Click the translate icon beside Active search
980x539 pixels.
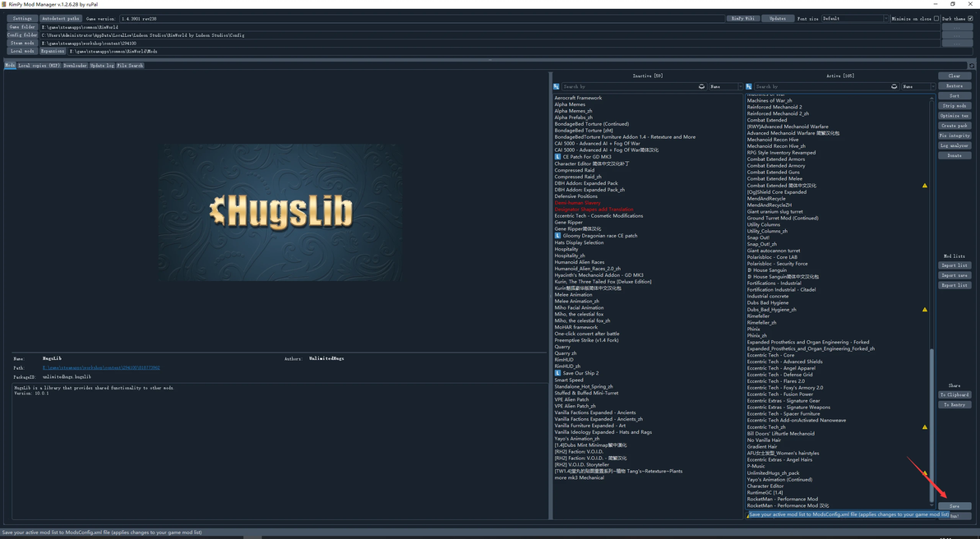(749, 87)
